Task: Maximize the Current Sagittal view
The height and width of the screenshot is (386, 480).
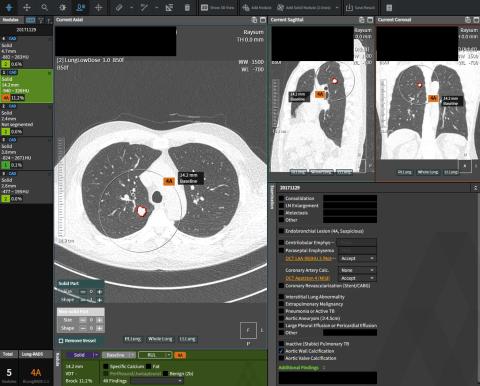Action: 370,20
